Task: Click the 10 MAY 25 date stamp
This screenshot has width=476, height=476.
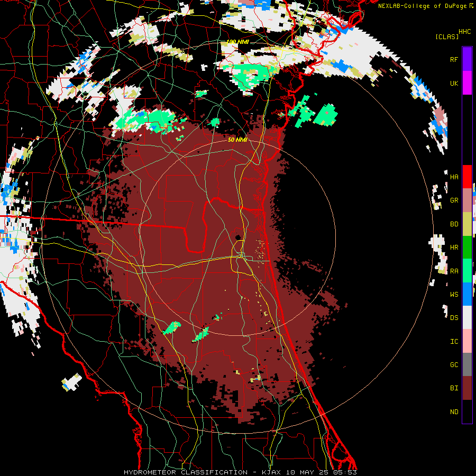Action: (x=307, y=472)
